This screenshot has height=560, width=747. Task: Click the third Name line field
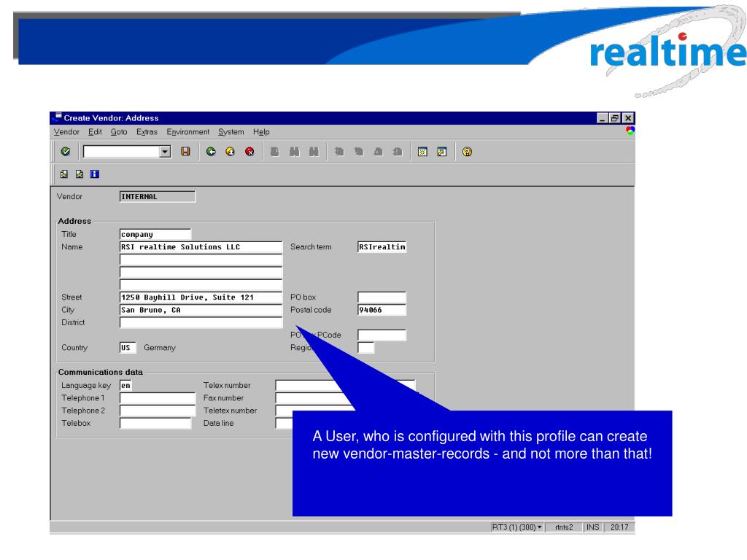(201, 273)
